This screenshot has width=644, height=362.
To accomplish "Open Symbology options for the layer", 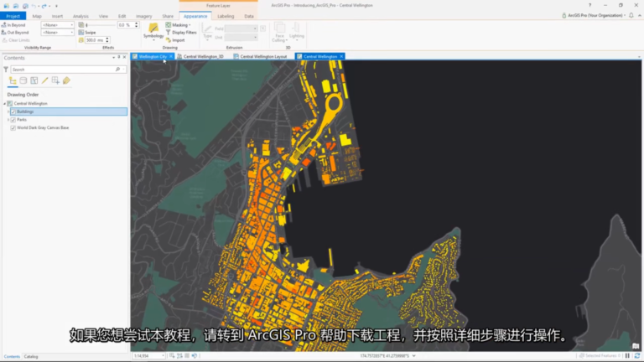I will point(153,31).
